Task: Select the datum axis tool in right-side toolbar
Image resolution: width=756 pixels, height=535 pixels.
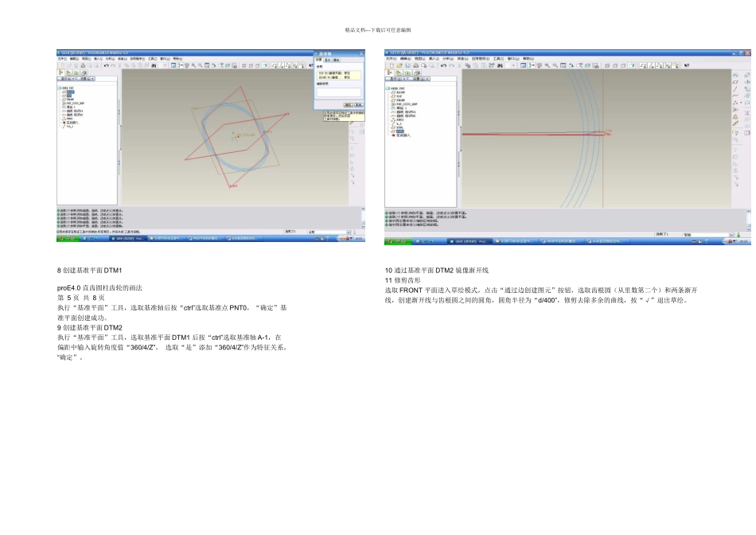Action: [x=735, y=89]
